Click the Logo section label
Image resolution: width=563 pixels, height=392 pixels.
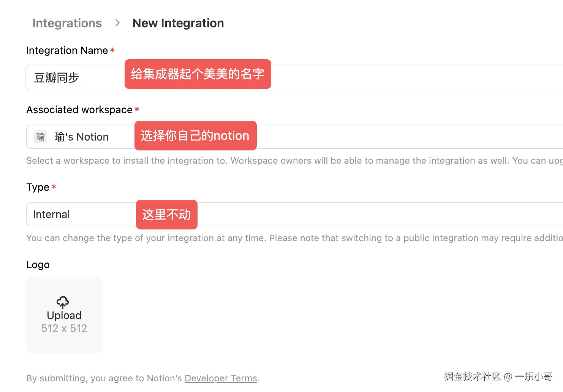tap(38, 265)
